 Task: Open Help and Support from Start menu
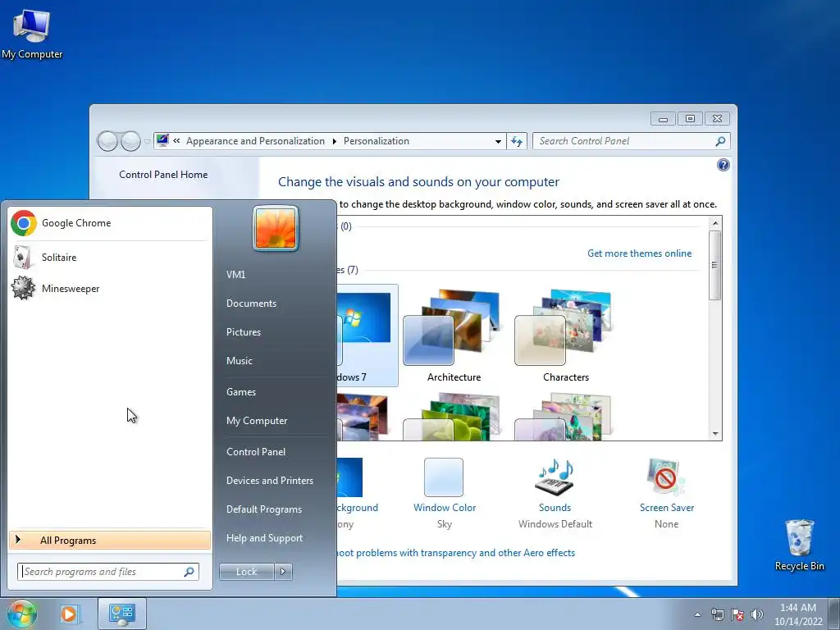click(x=264, y=538)
